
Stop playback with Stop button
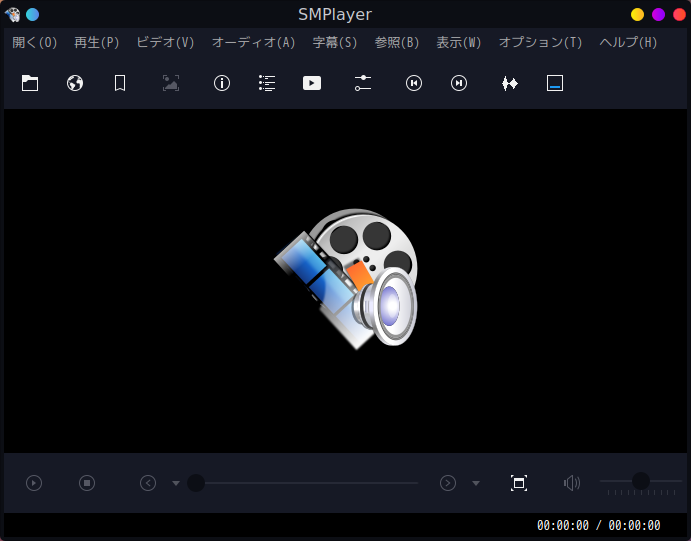click(87, 483)
